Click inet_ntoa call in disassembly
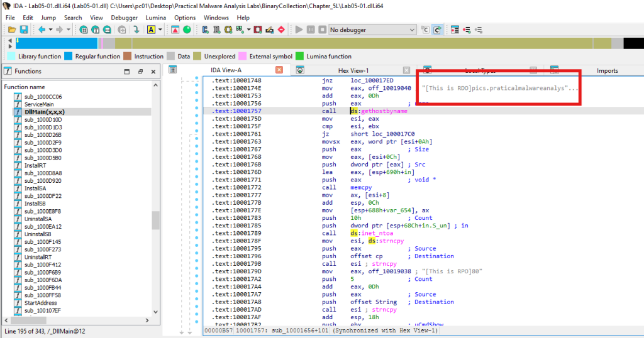The width and height of the screenshot is (644, 338). pos(377,234)
